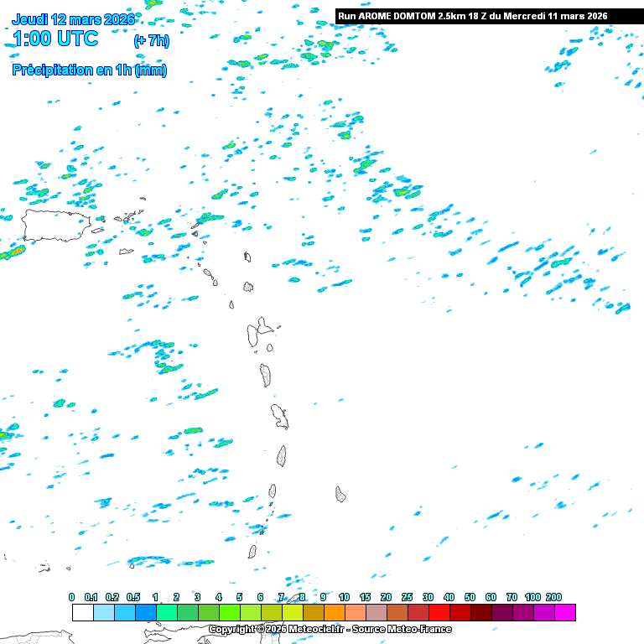This screenshot has height=644, width=644.
Task: Select the Saint Vincent island outline
Action: (273, 491)
